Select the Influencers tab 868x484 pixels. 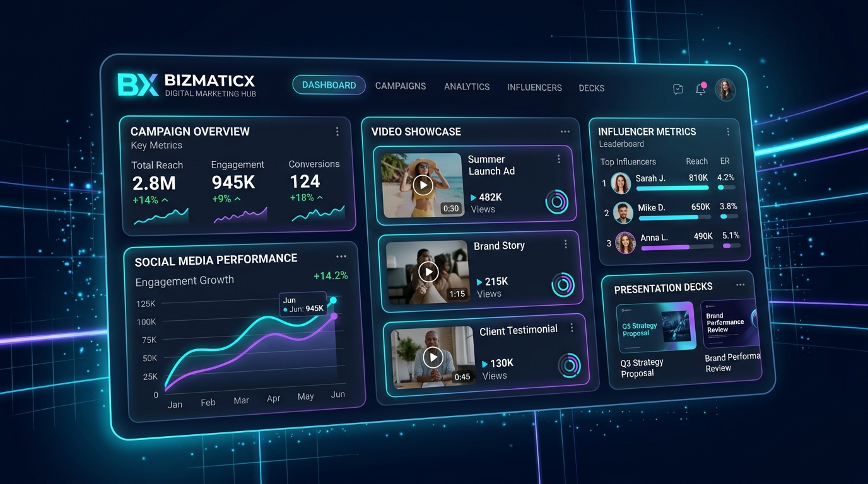coord(534,88)
